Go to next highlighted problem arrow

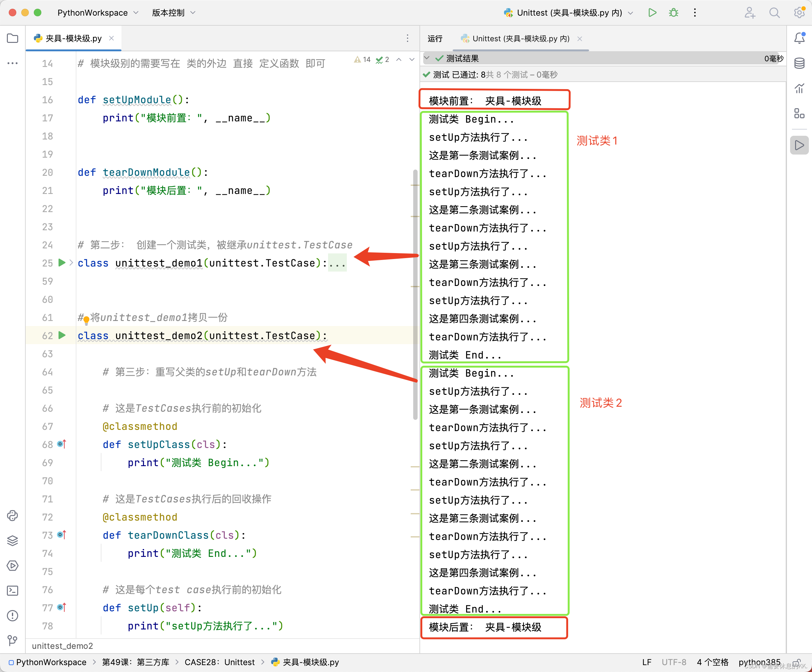pyautogui.click(x=412, y=59)
